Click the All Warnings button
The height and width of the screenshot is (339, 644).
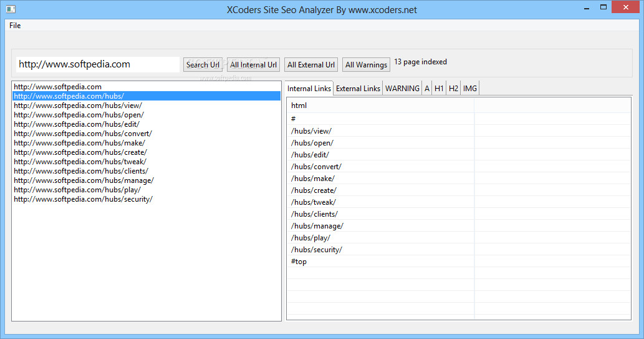(x=366, y=64)
